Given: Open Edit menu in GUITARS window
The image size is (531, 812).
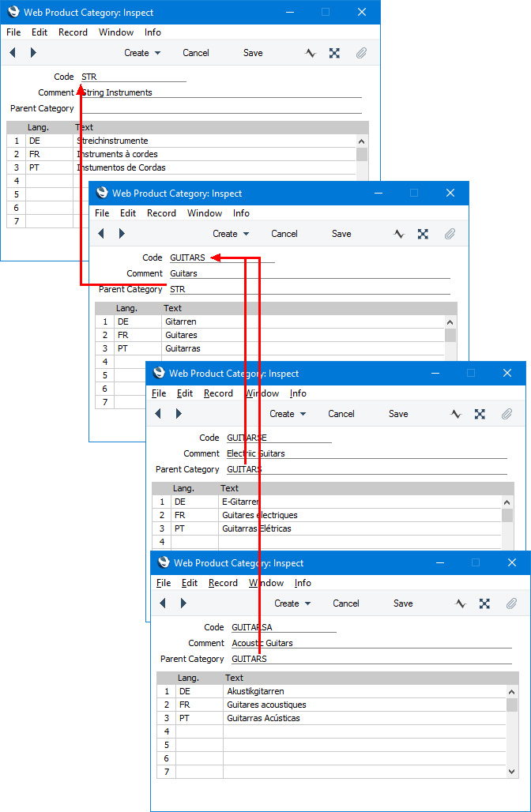Looking at the screenshot, I should (128, 212).
